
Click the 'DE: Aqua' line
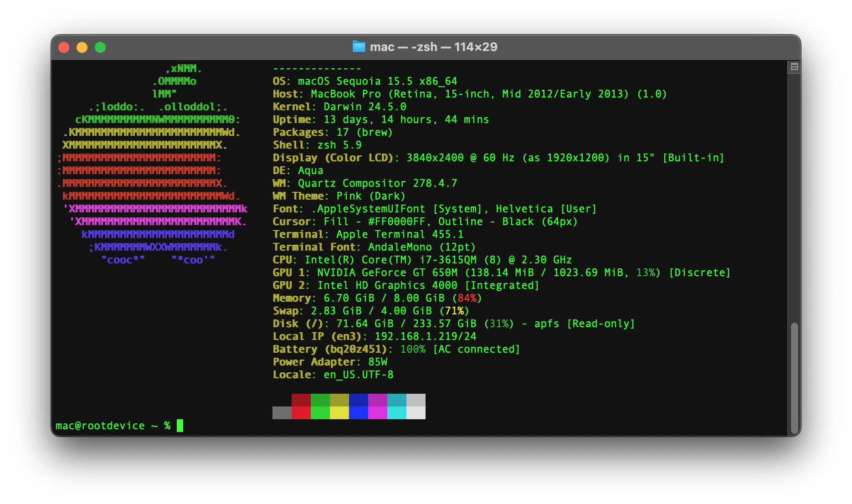[298, 170]
